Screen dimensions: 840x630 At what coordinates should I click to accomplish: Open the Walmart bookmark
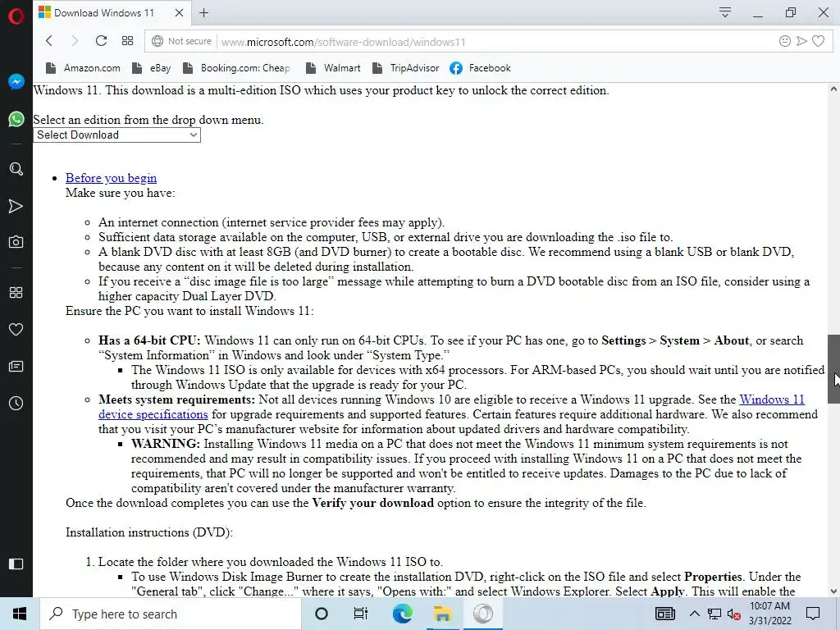tap(333, 68)
